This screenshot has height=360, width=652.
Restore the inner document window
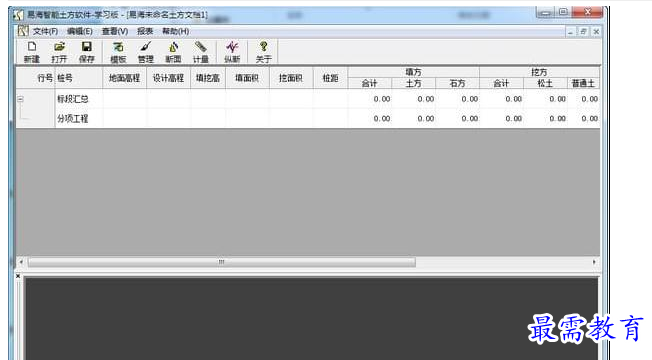pos(583,32)
